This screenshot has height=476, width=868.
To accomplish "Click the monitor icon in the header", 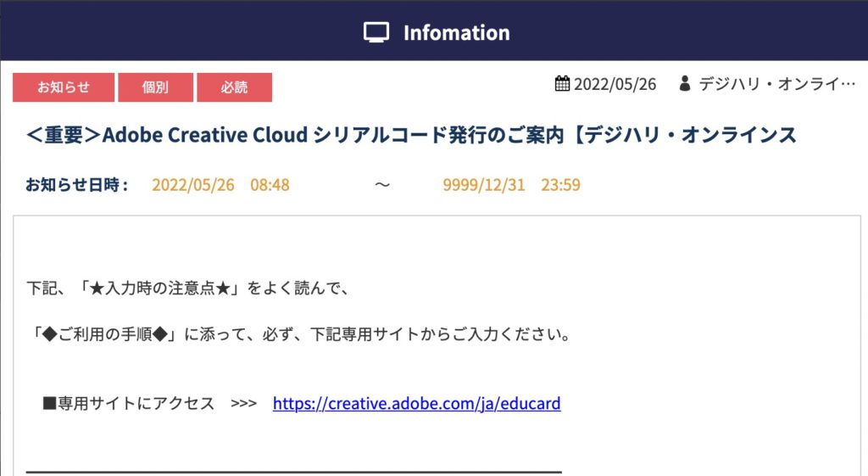I will pos(376,33).
